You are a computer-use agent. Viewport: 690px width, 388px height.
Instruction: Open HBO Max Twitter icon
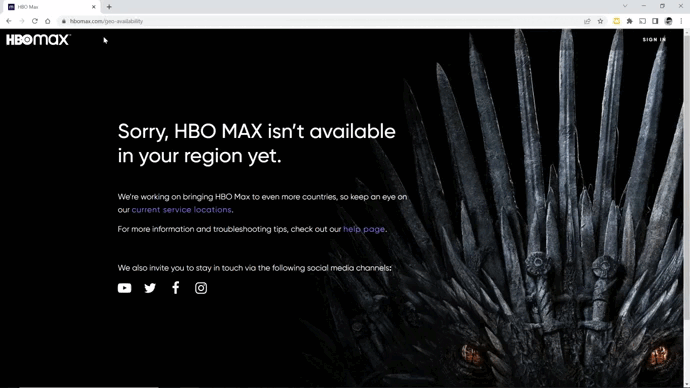coord(150,288)
